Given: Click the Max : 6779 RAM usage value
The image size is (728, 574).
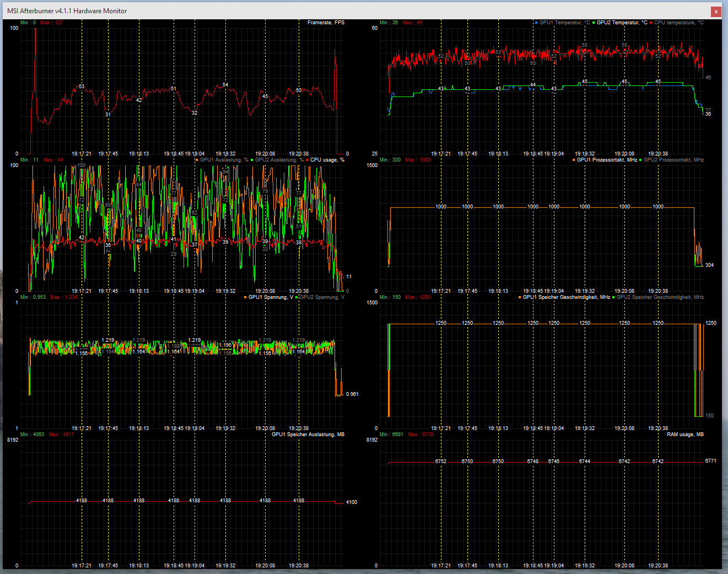Looking at the screenshot, I should pyautogui.click(x=420, y=434).
